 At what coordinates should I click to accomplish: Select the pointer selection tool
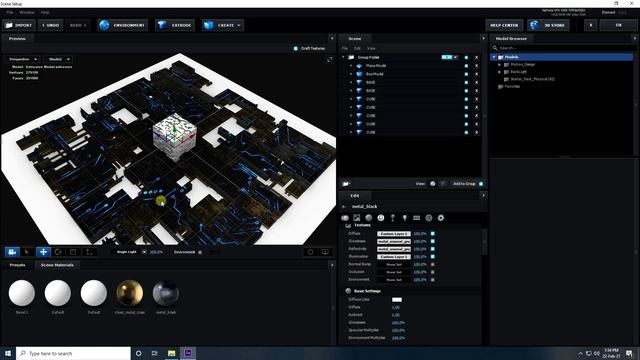tap(27, 252)
